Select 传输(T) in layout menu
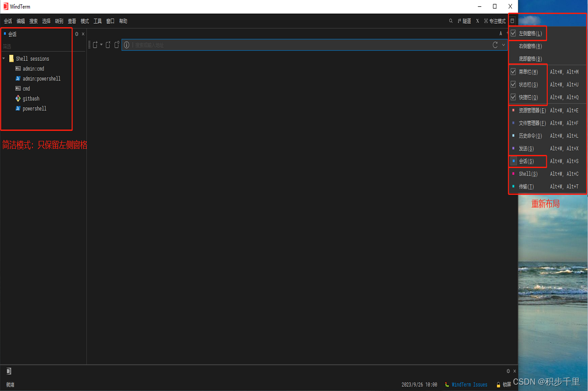 point(547,187)
